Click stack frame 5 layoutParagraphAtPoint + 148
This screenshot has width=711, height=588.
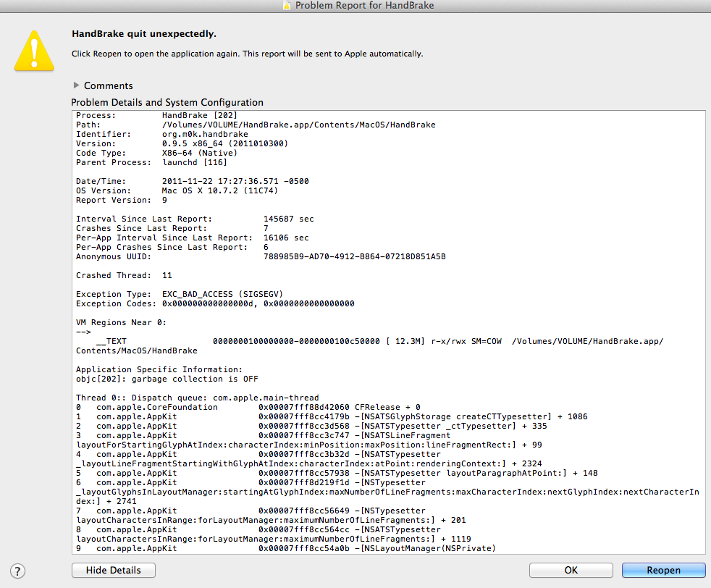(x=337, y=474)
